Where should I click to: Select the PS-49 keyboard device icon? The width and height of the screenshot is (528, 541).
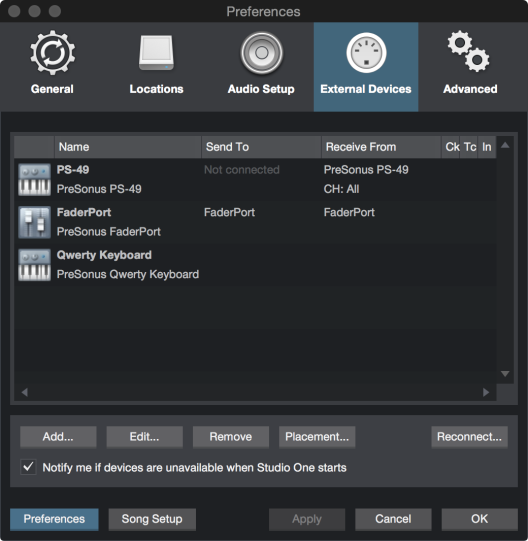point(34,180)
